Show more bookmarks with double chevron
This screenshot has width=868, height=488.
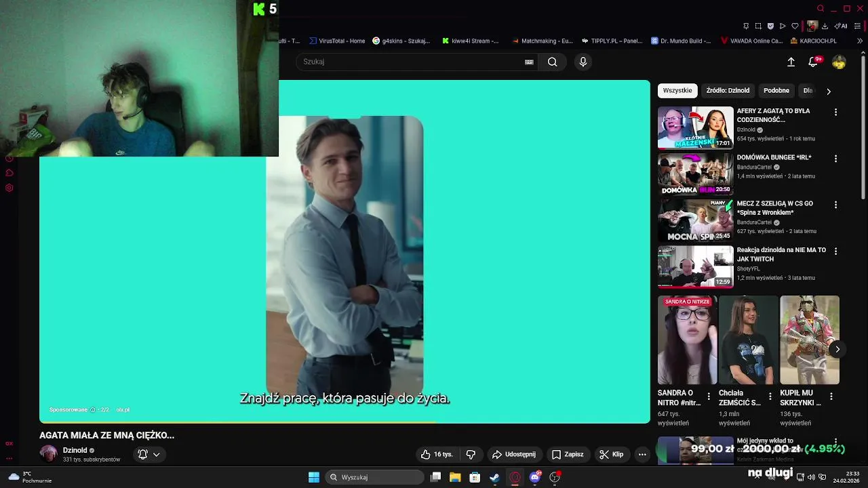coord(860,41)
